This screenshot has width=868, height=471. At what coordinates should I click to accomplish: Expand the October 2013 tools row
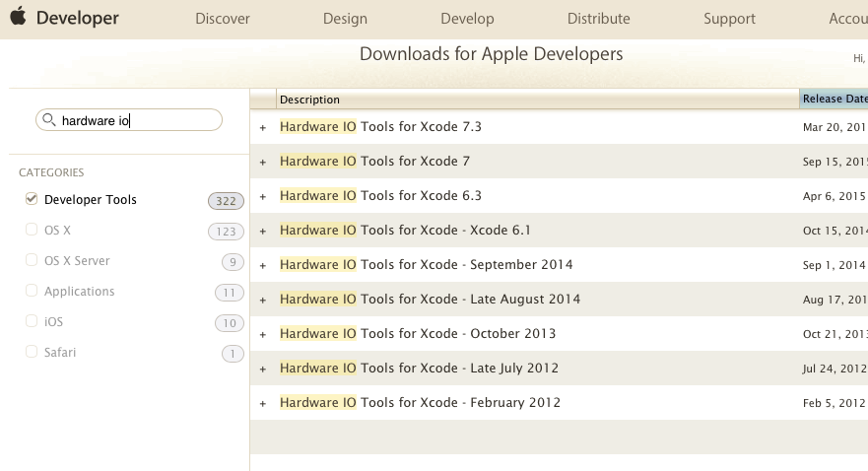pos(263,335)
